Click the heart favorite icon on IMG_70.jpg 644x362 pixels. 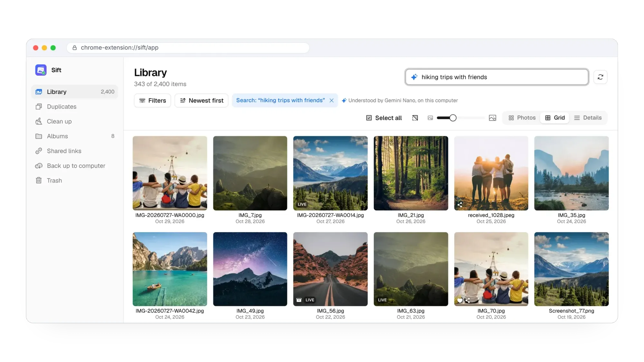pos(460,301)
